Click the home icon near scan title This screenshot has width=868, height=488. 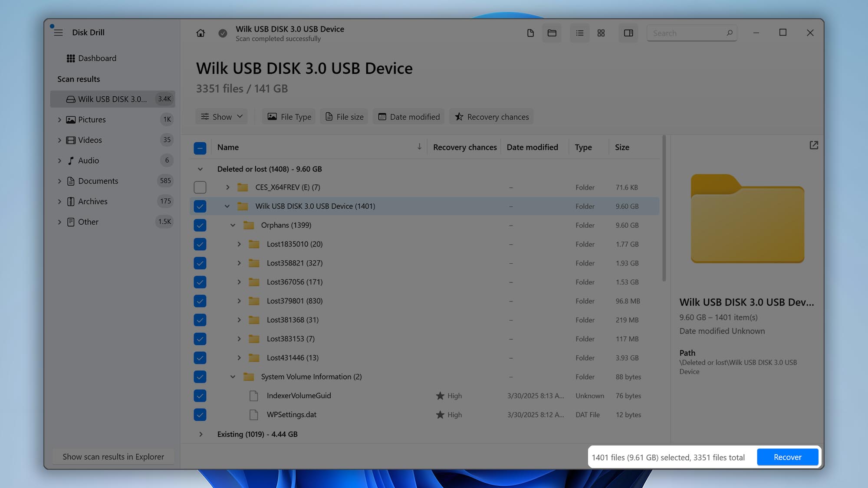pos(201,33)
